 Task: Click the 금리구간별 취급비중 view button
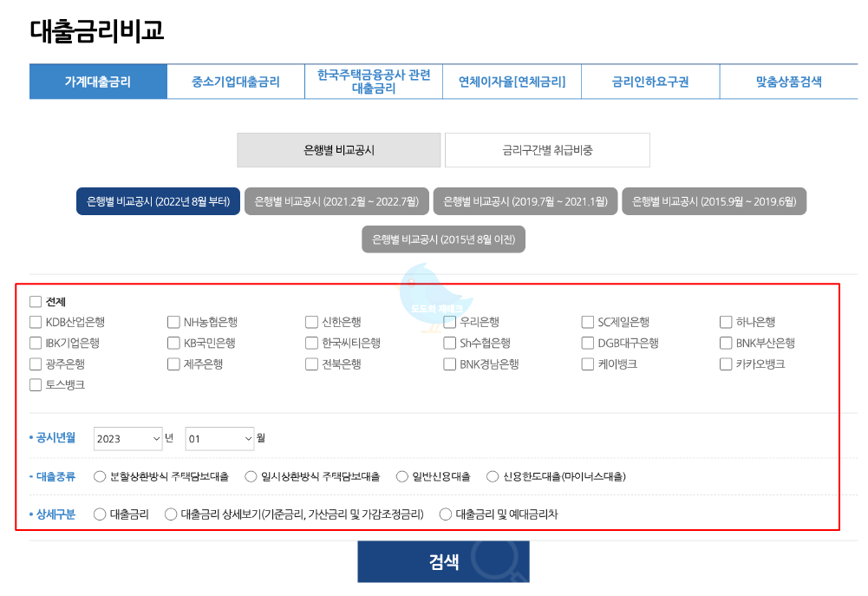point(547,149)
